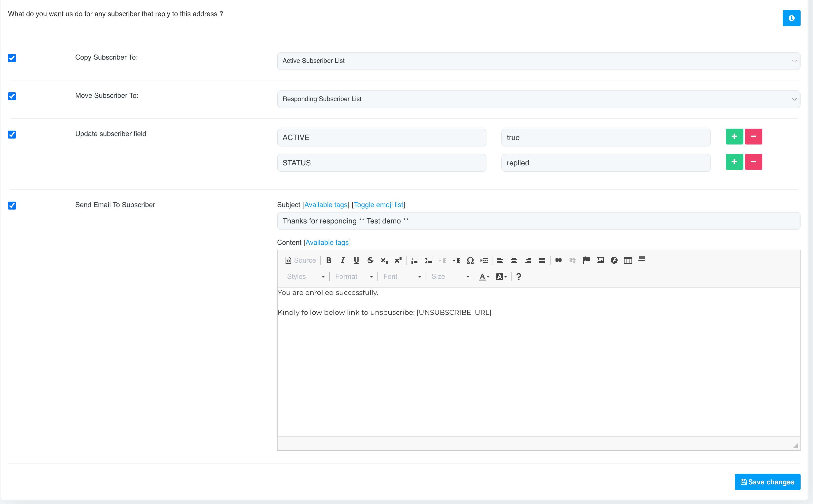Add field row next to STATUS
This screenshot has height=504, width=813.
coord(734,162)
